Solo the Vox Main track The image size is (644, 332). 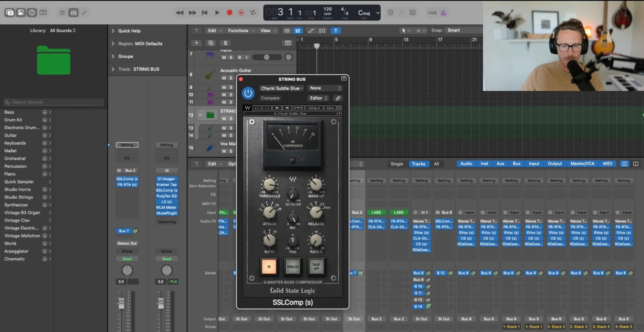click(231, 151)
